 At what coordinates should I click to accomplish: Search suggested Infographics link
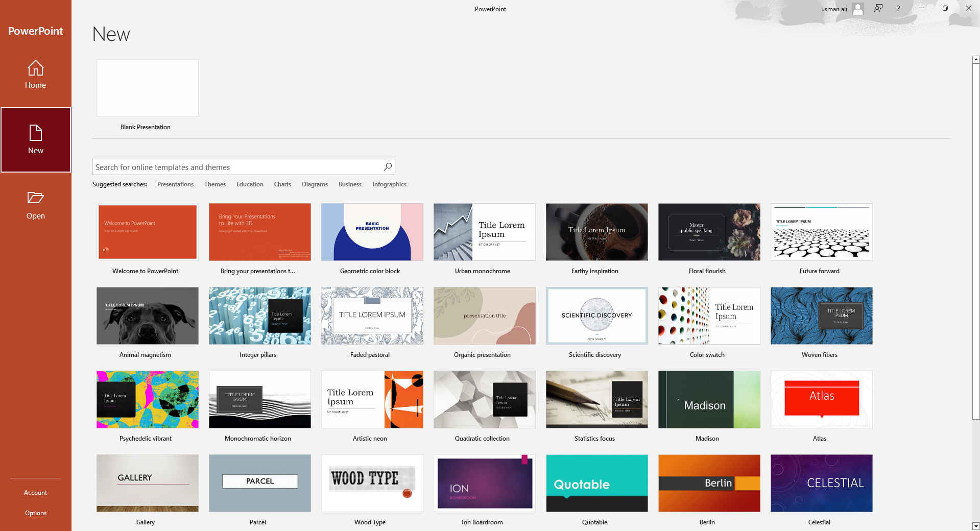(x=389, y=184)
